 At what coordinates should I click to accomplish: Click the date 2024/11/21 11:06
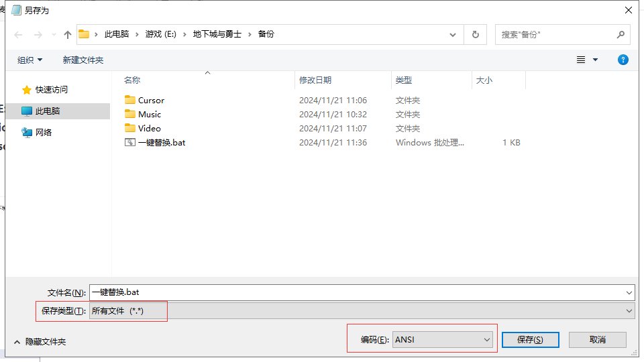(x=333, y=100)
